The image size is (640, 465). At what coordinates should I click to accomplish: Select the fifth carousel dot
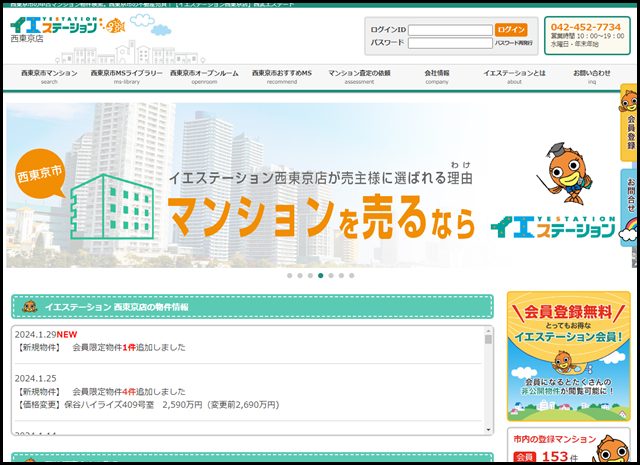pos(331,276)
